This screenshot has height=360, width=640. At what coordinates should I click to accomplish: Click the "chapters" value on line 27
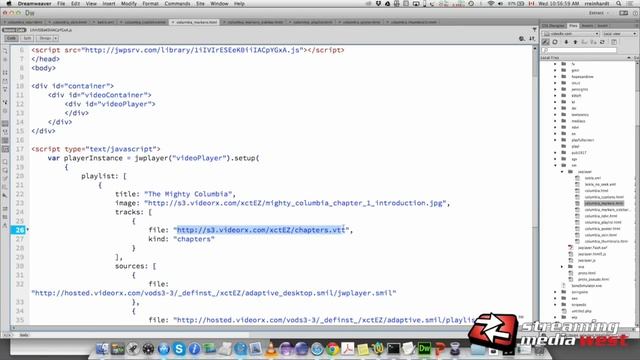[193, 239]
